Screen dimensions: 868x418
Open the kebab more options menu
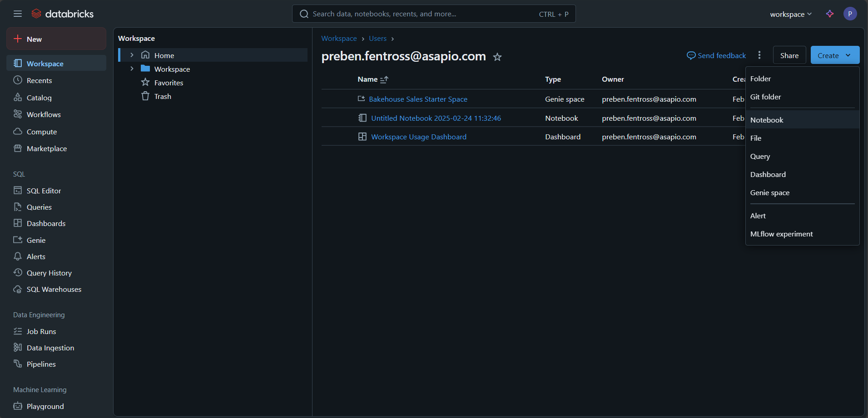click(759, 55)
